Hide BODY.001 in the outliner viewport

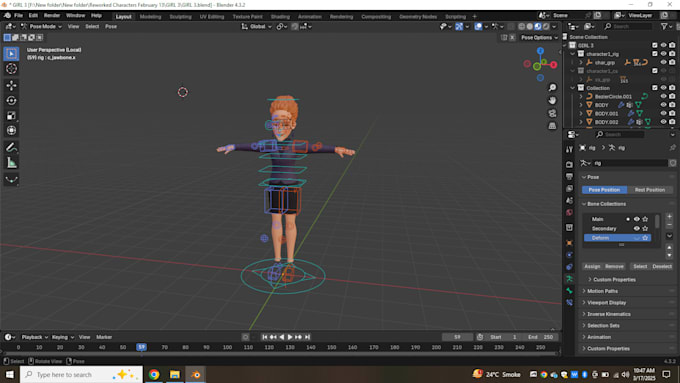pyautogui.click(x=663, y=114)
